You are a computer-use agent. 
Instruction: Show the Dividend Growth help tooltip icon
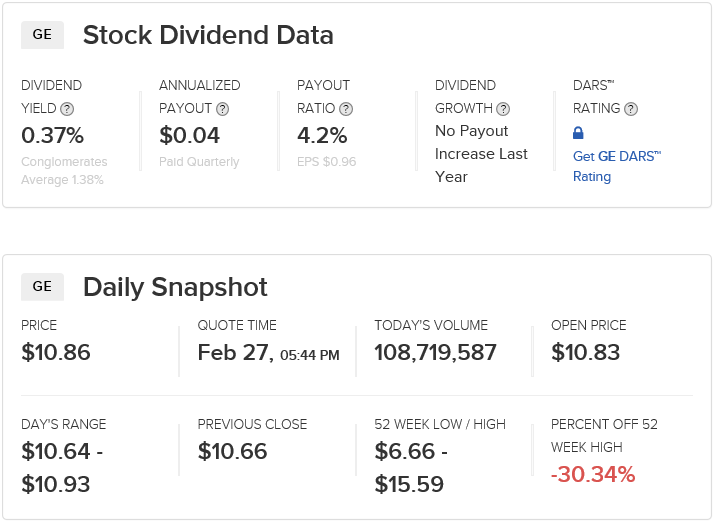503,109
